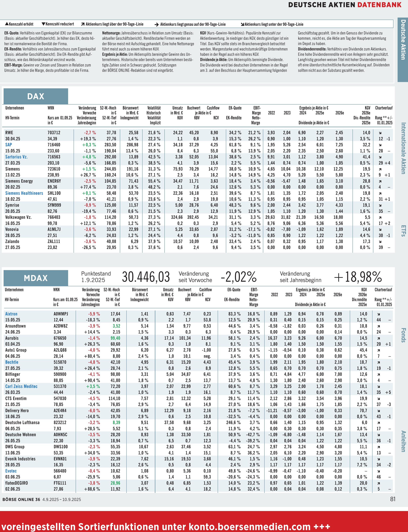Viewport: 408px width, 532px height.
Task: Open the Evotec company link
Action: tap(11, 471)
